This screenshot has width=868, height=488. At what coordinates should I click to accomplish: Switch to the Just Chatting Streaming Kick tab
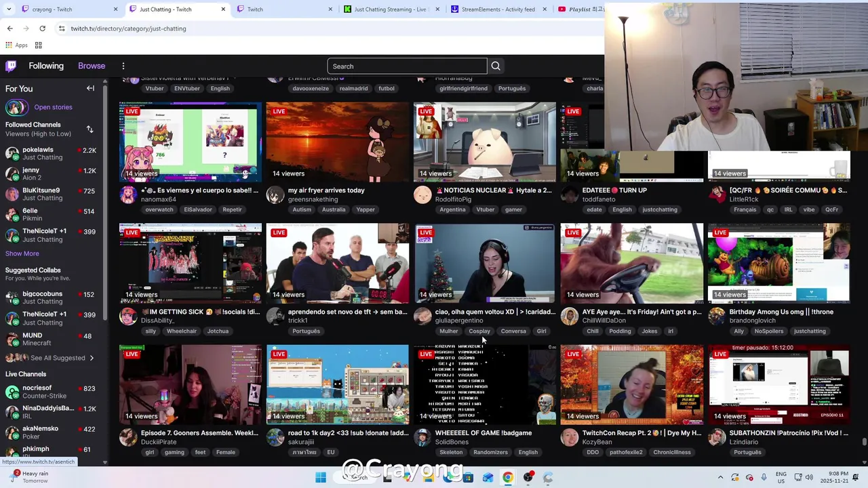(390, 9)
